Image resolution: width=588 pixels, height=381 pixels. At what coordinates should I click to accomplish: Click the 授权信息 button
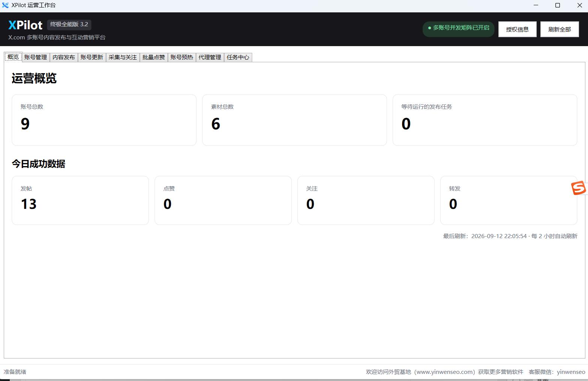pos(517,29)
